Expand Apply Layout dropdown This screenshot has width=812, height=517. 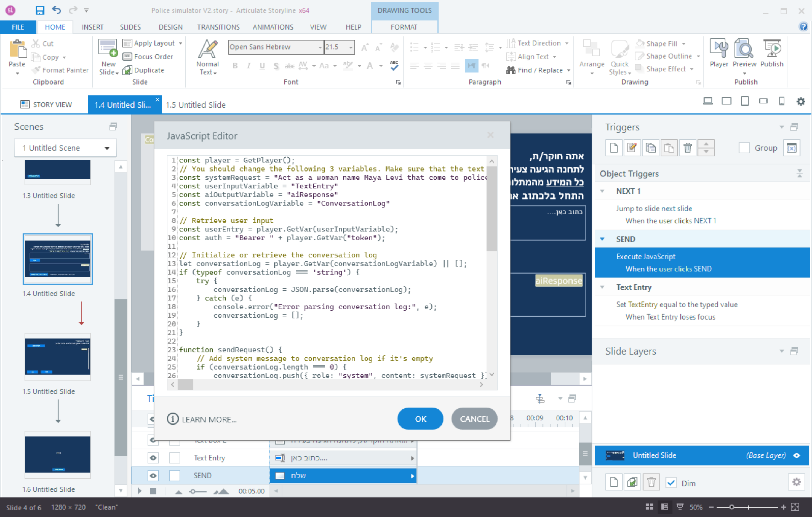coord(180,43)
